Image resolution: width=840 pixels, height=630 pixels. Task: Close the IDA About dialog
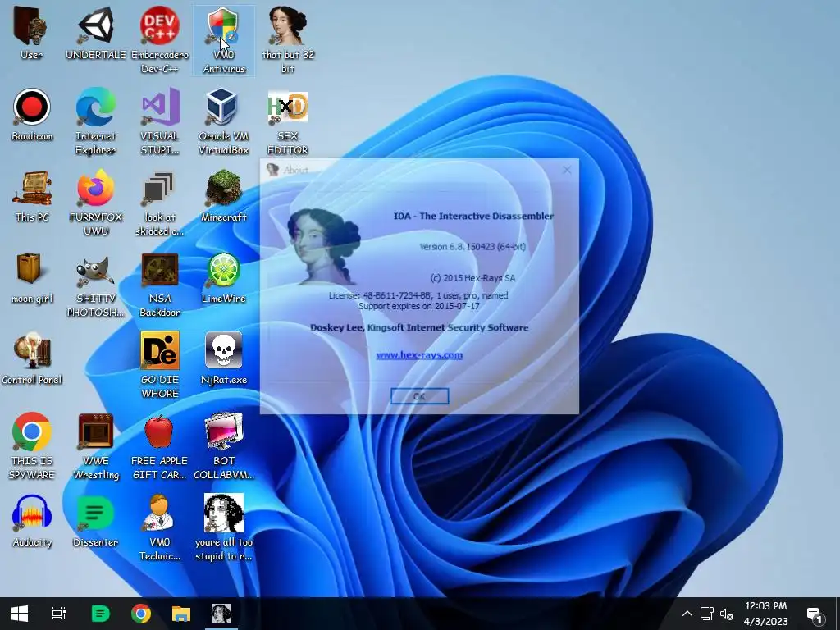567,170
